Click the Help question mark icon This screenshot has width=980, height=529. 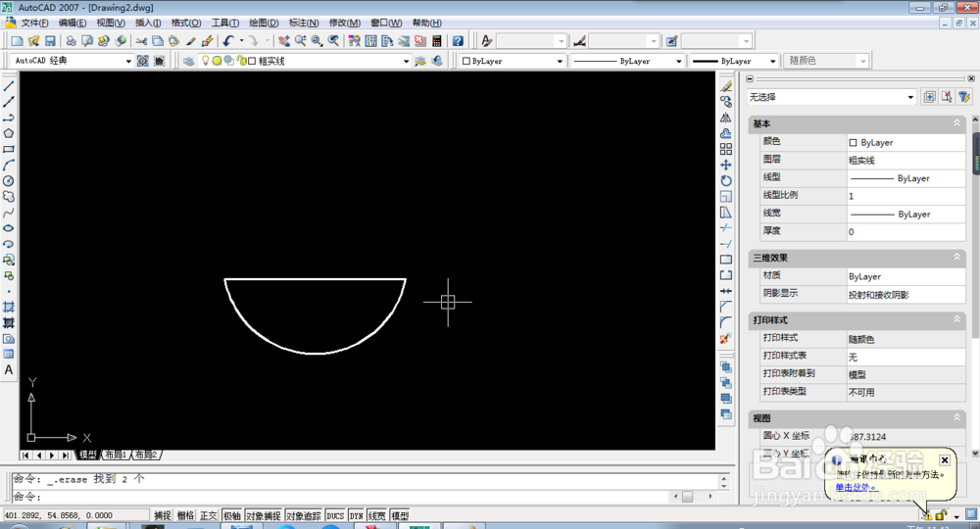458,41
